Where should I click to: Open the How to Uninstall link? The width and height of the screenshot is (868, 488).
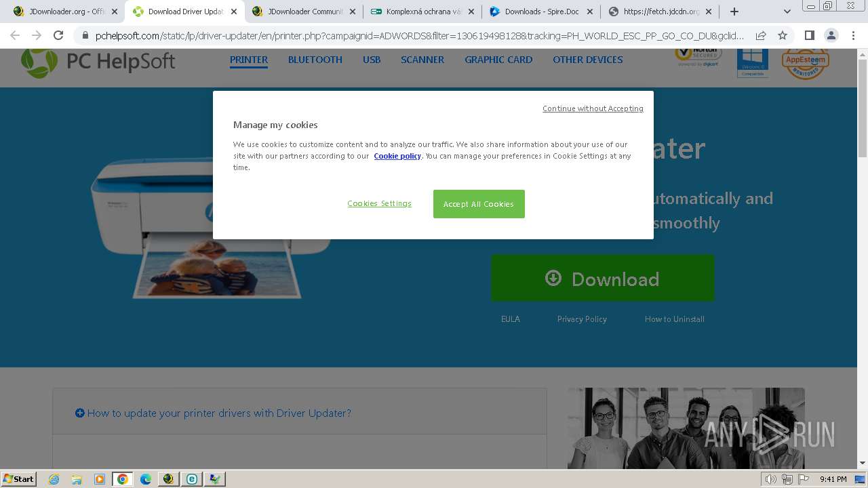(675, 319)
